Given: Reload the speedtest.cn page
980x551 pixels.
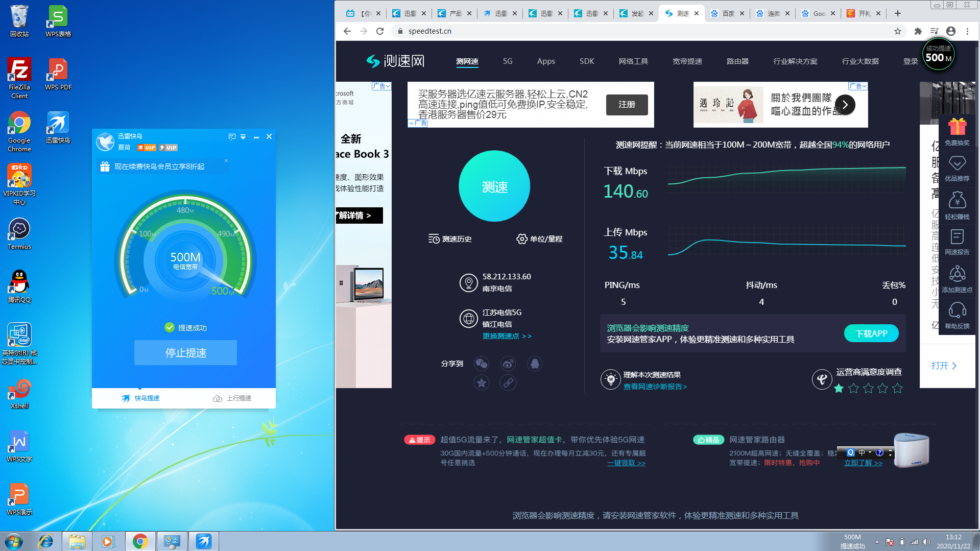Looking at the screenshot, I should [x=380, y=31].
